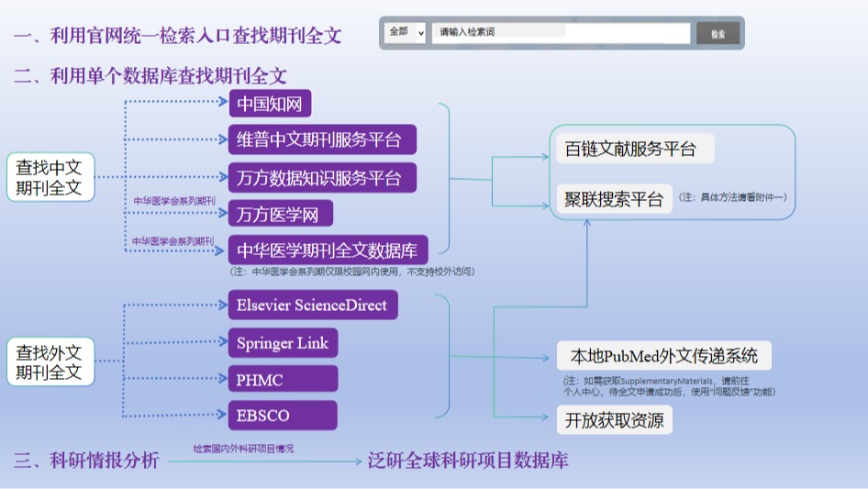Open the 万方医学网 link
868x489 pixels.
pos(280,214)
